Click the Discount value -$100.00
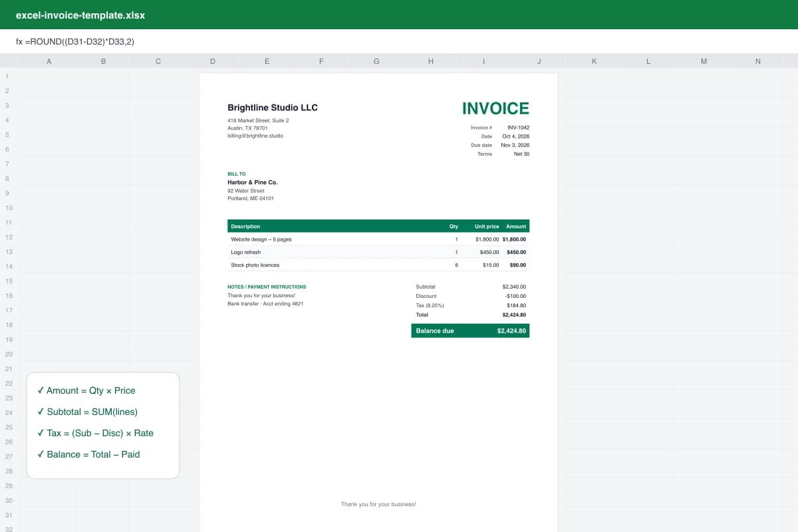798x532 pixels. [x=515, y=296]
